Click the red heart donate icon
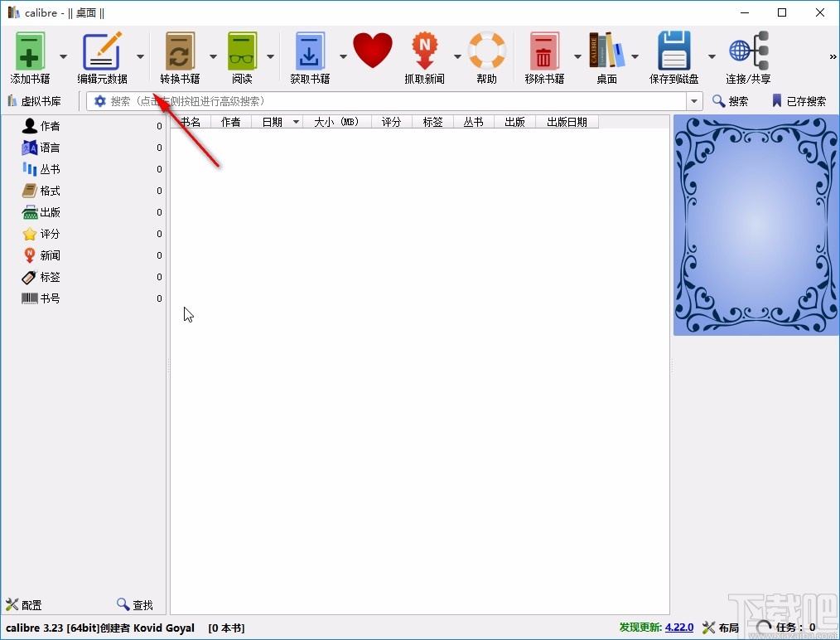The height and width of the screenshot is (640, 840). click(x=372, y=51)
